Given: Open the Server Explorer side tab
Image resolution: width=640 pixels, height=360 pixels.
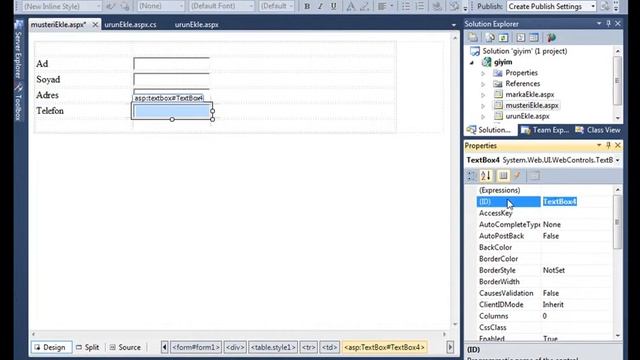Looking at the screenshot, I should (18, 50).
